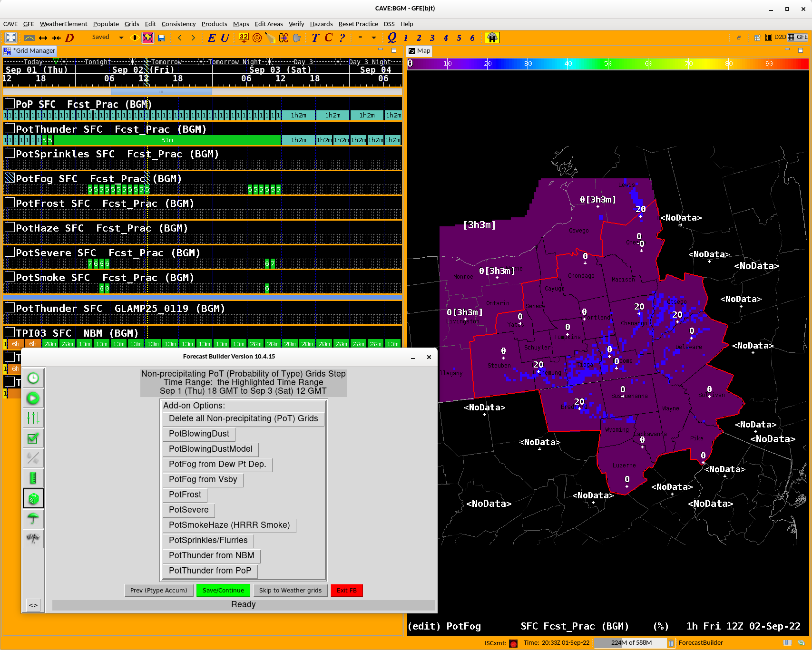This screenshot has width=812, height=650.
Task: Toggle the PotFog SFC Fcst_Prac checkbox
Action: (10, 178)
